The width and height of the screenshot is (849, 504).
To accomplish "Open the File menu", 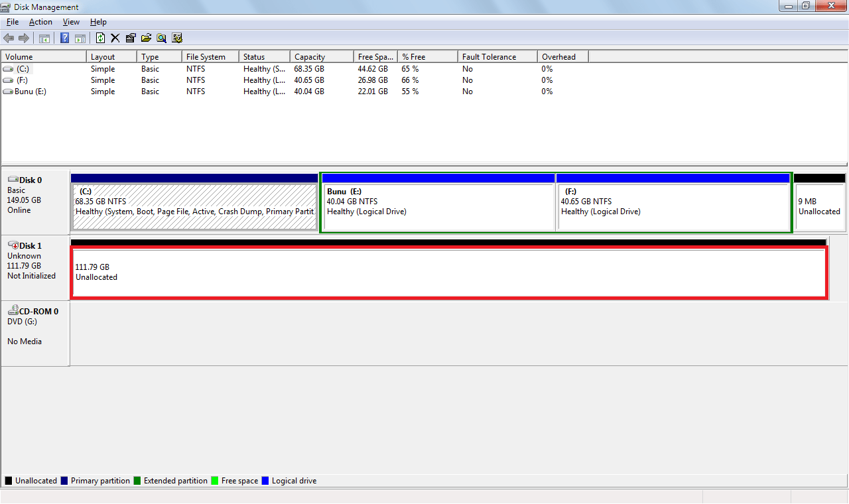I will pyautogui.click(x=13, y=22).
